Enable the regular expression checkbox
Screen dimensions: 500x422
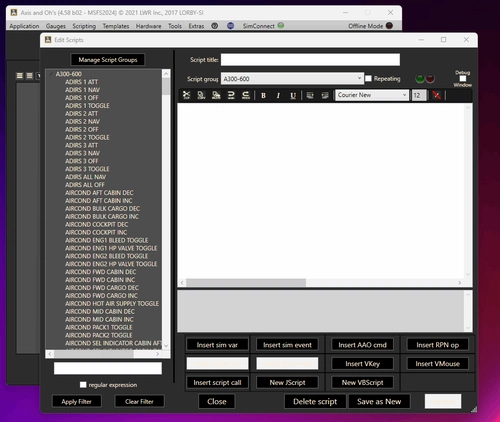coord(83,385)
